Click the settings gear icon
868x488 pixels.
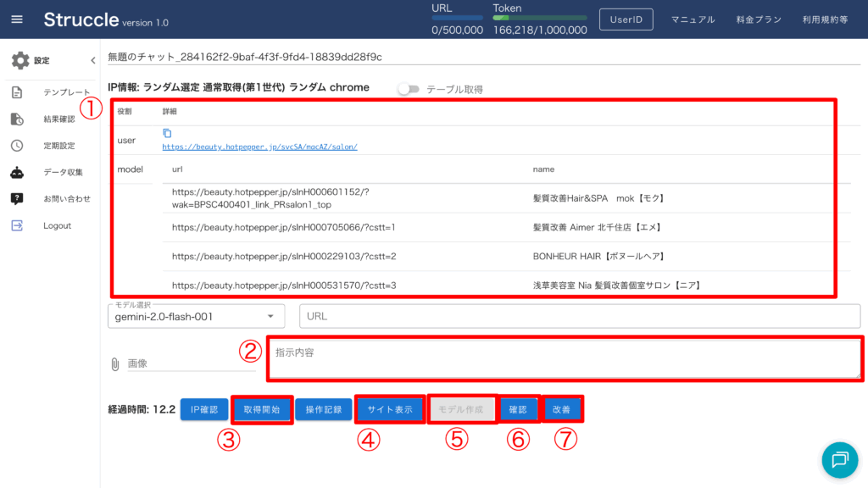19,60
